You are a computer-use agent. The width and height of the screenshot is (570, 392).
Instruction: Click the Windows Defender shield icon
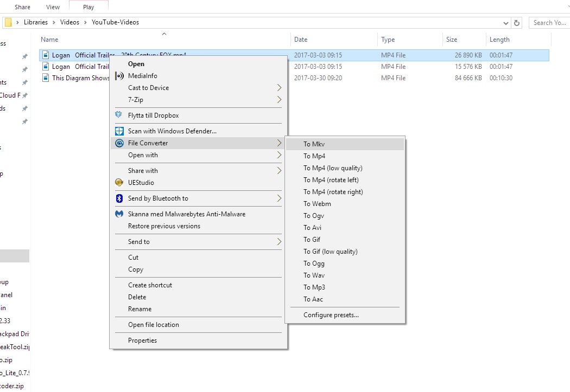tap(119, 131)
